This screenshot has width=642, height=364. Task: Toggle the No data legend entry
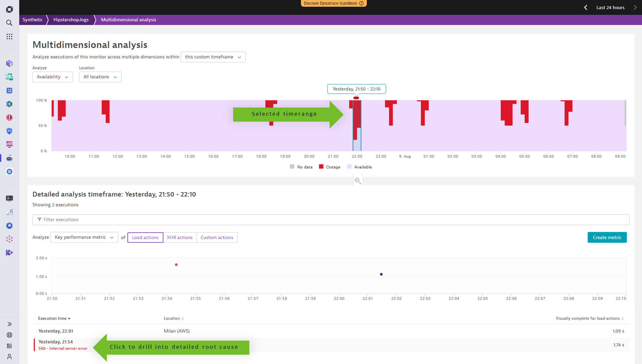coord(301,167)
